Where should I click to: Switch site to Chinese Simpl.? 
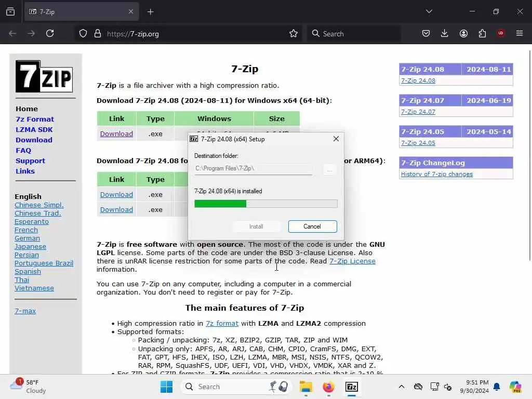pyautogui.click(x=39, y=205)
